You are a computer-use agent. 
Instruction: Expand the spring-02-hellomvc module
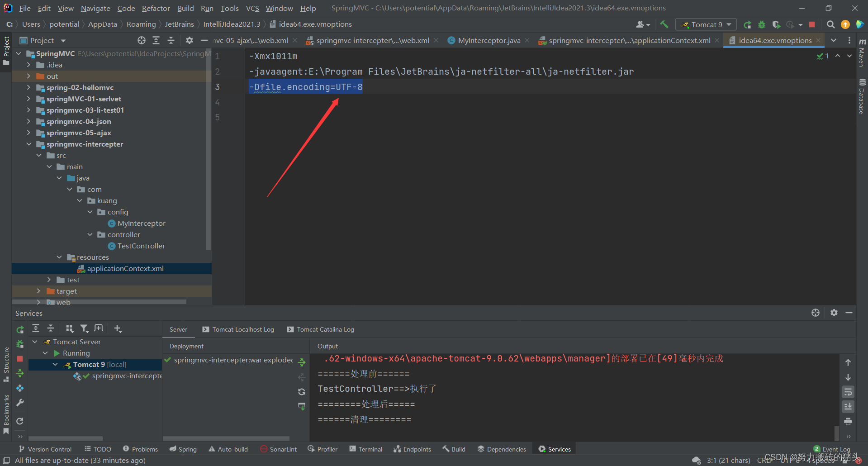28,87
